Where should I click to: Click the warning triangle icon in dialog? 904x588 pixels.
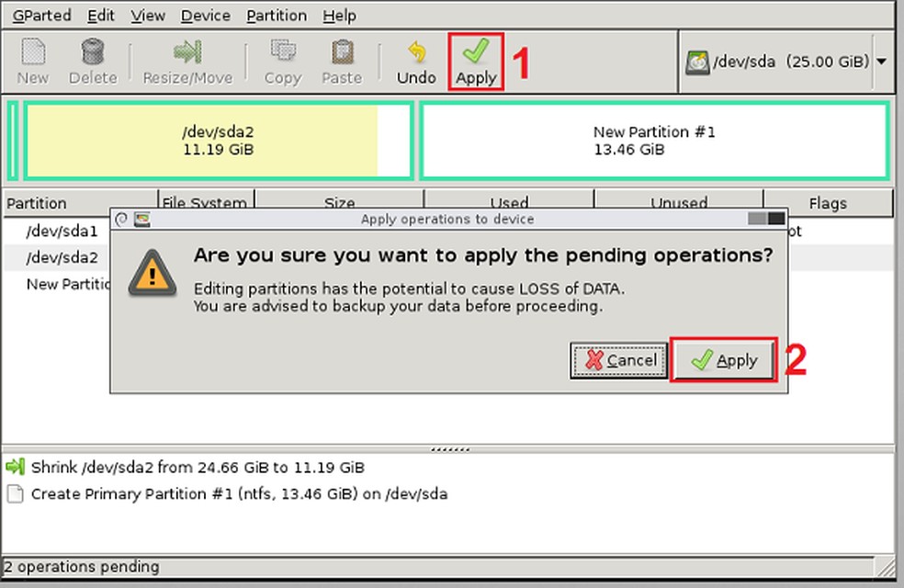pyautogui.click(x=153, y=273)
